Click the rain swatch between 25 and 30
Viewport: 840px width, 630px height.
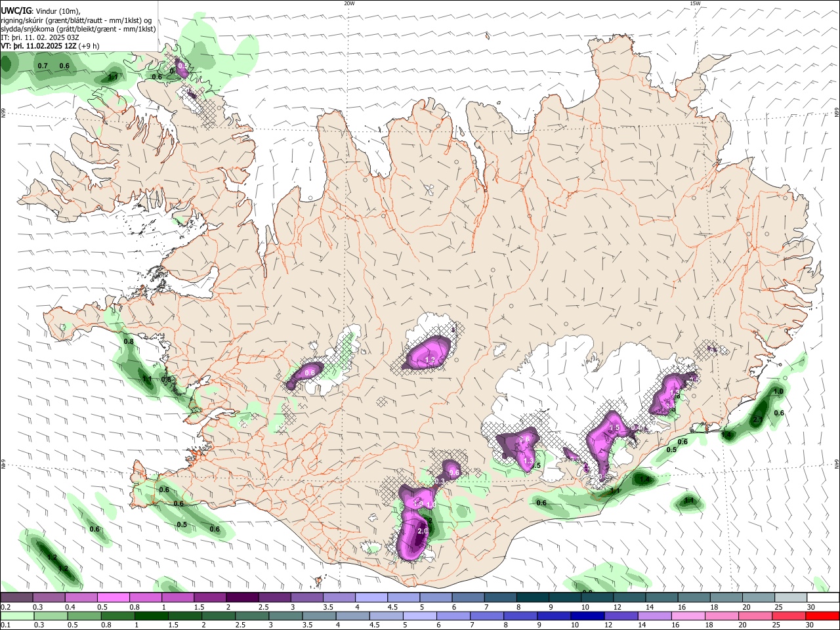pos(788,616)
